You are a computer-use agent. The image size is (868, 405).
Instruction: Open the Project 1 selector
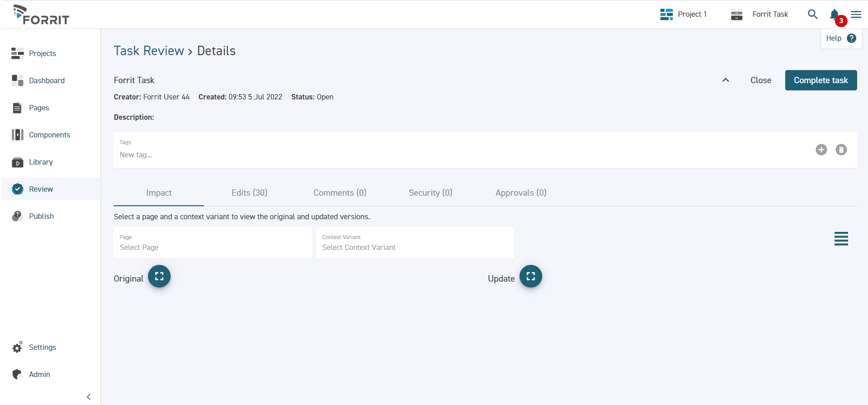point(683,14)
